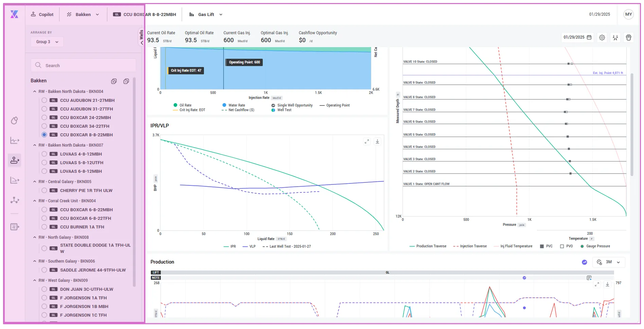Open the reports sidebar module icon
644x329 pixels.
click(14, 227)
